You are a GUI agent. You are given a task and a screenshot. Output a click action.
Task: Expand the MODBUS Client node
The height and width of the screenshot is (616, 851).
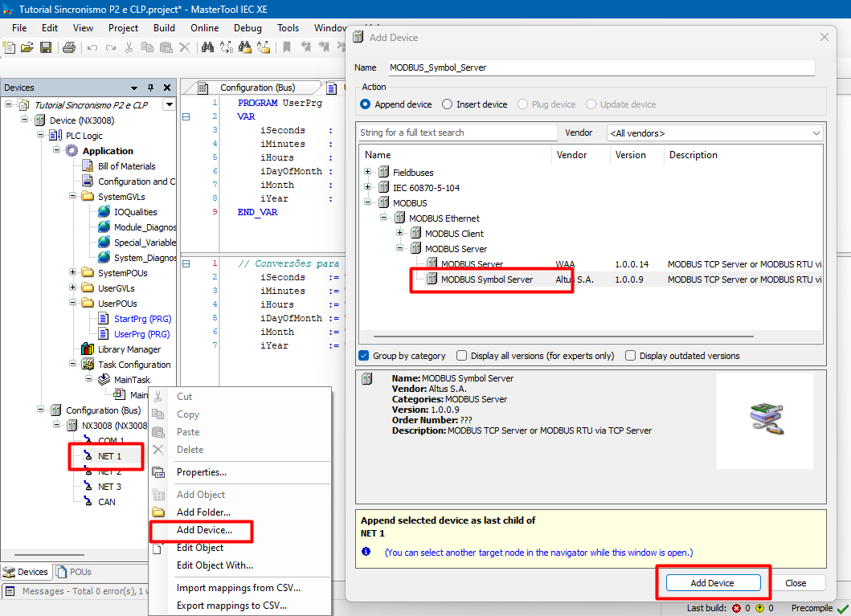[400, 233]
